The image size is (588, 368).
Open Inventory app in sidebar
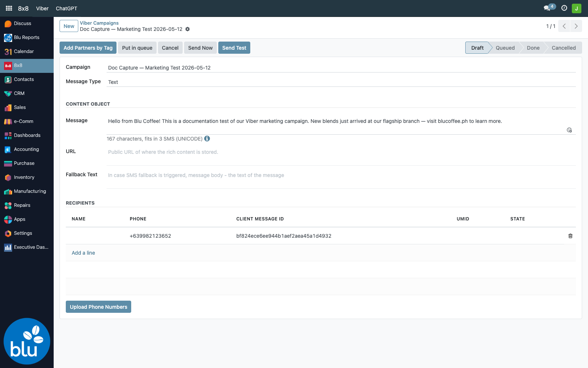(x=27, y=177)
